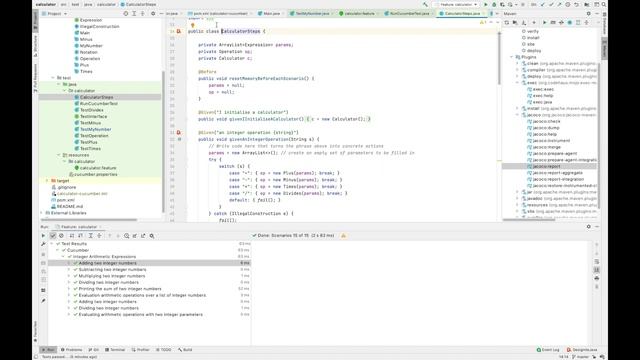The width and height of the screenshot is (640, 360).
Task: Reload all Maven projects icon
Action: pyautogui.click(x=507, y=23)
